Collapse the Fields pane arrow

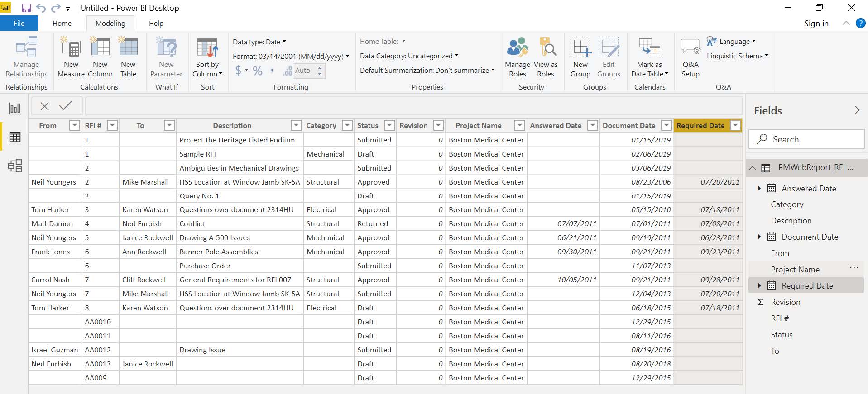tap(857, 110)
